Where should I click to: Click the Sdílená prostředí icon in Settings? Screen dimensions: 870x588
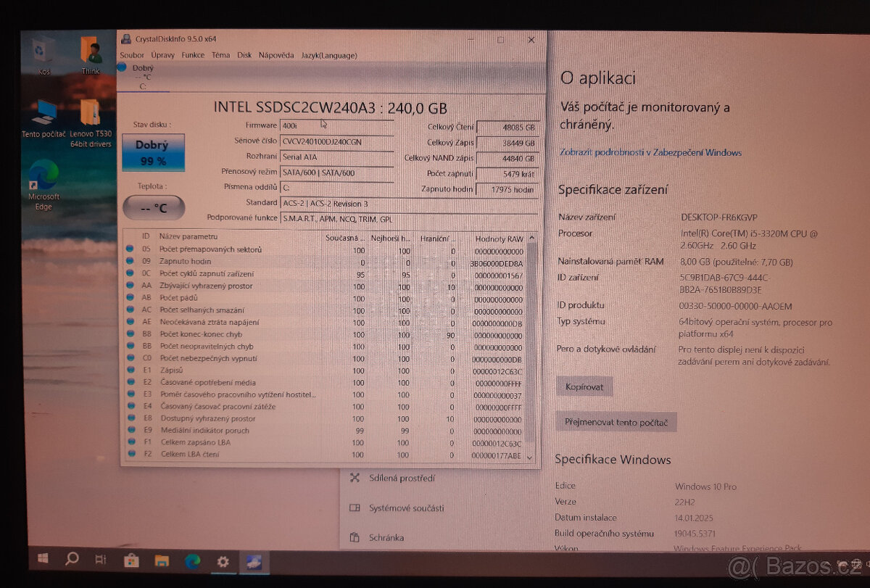[355, 478]
